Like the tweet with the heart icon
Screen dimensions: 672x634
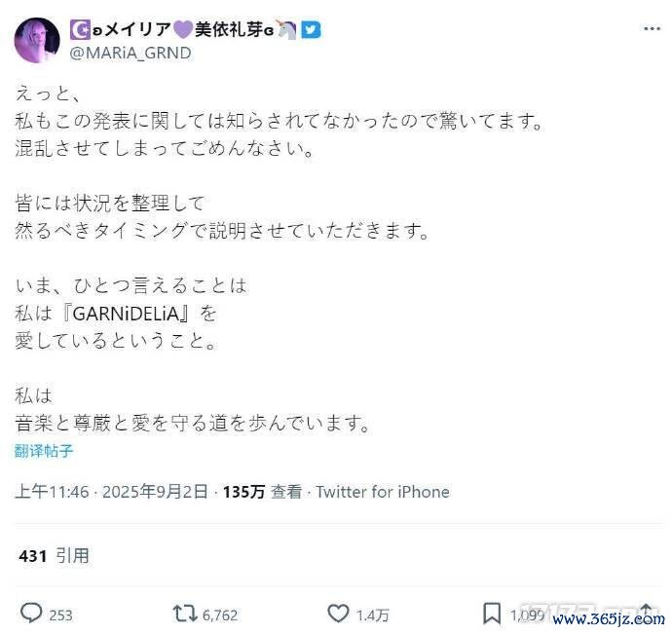[x=338, y=614]
